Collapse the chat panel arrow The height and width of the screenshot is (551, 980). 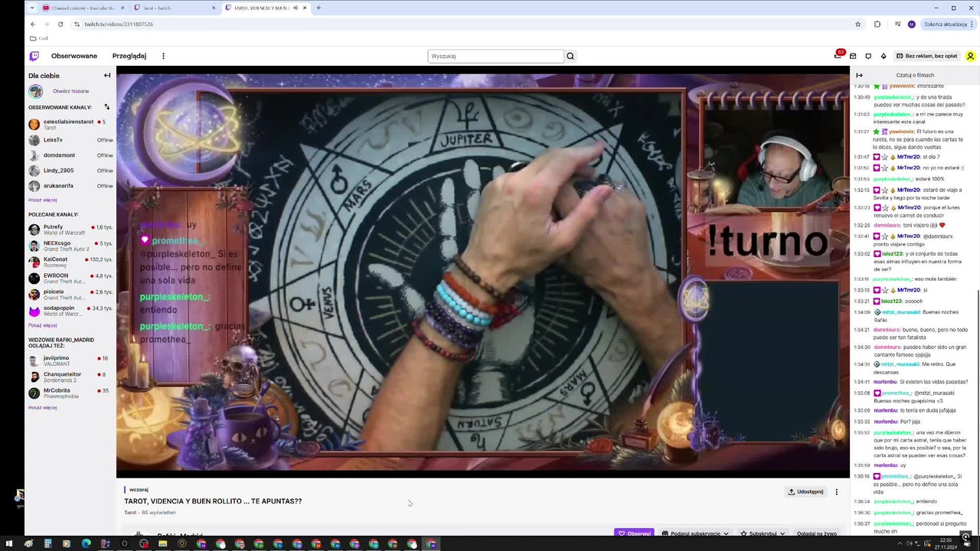(859, 75)
